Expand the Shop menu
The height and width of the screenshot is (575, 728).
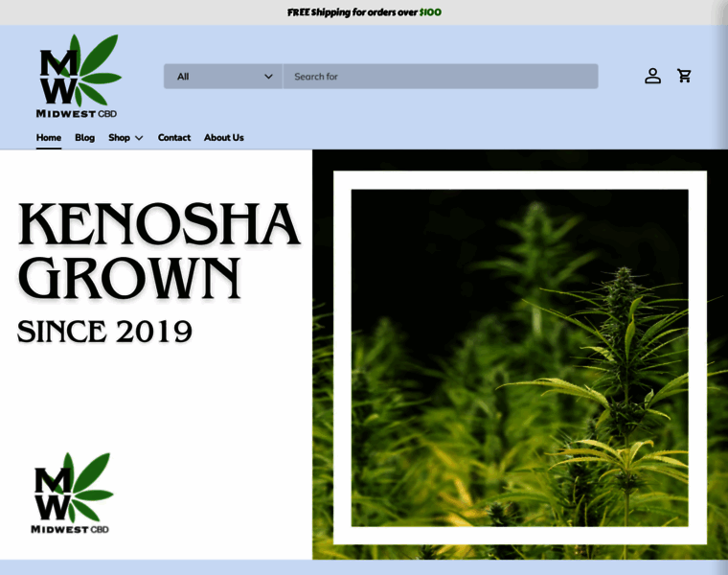tap(125, 137)
